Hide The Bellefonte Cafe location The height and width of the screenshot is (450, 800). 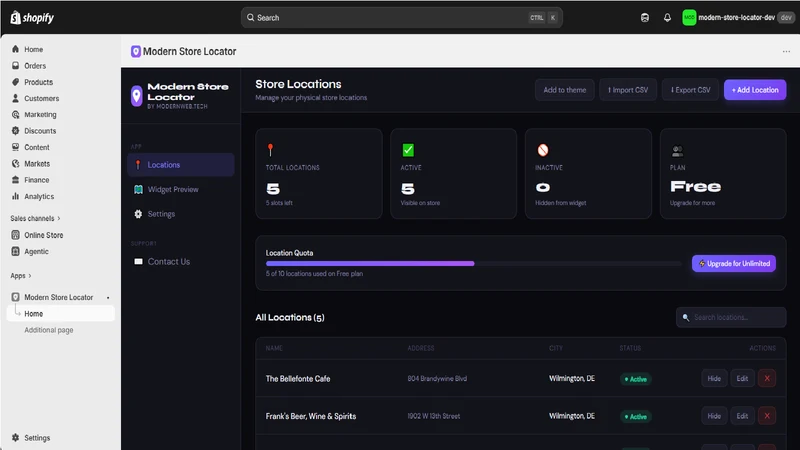click(x=714, y=379)
